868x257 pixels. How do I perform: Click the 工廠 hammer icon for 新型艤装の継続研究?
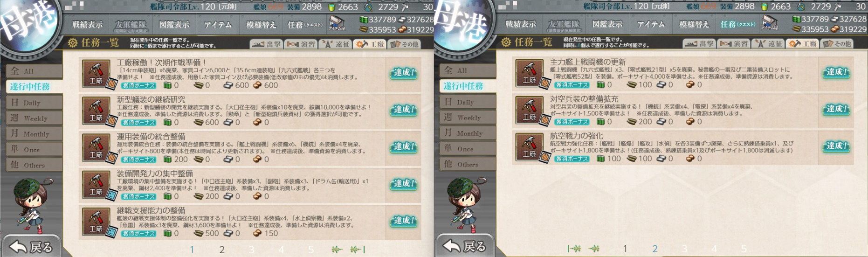[x=96, y=111]
